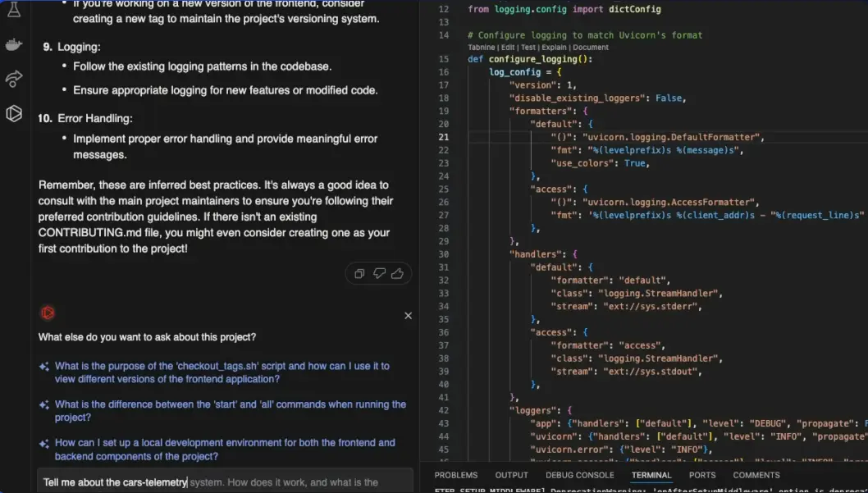
Task: Click the "handlers" key on line 30
Action: (x=536, y=254)
